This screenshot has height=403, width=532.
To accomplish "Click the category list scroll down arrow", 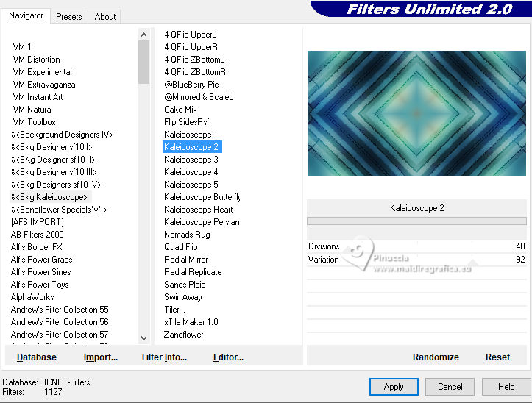I will pyautogui.click(x=144, y=338).
